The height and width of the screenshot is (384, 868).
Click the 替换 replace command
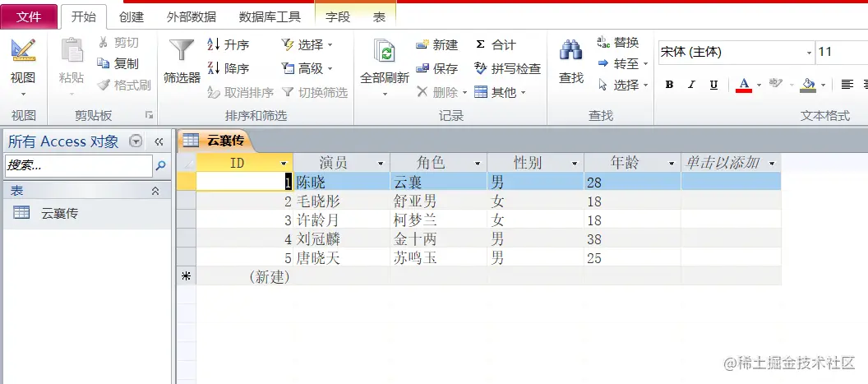pyautogui.click(x=618, y=43)
